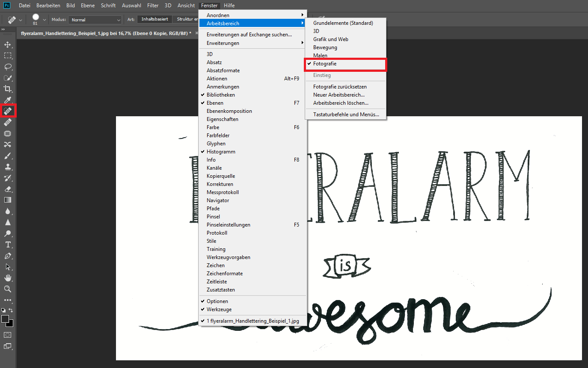Screen dimensions: 588x368
Task: Open the Modus dropdown set to Normal
Action: coord(96,20)
